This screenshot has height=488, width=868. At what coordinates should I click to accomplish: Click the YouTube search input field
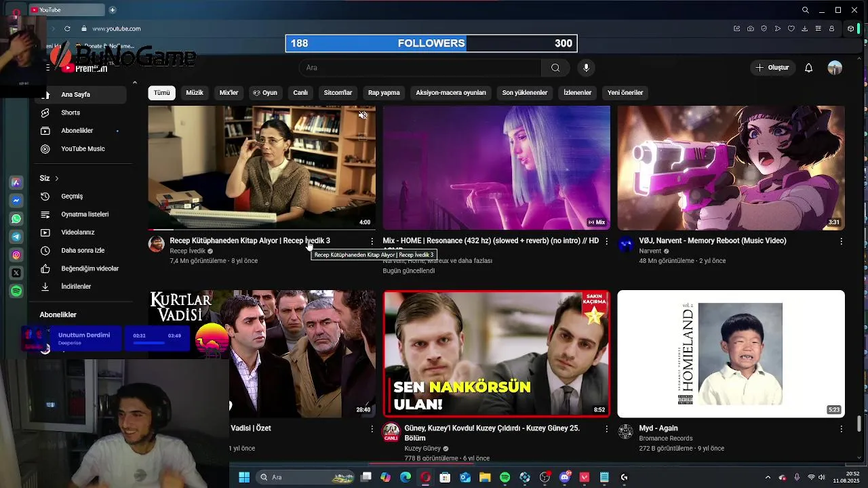[420, 68]
